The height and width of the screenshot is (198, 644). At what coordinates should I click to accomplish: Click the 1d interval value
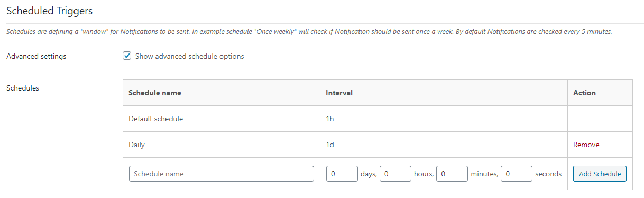330,145
